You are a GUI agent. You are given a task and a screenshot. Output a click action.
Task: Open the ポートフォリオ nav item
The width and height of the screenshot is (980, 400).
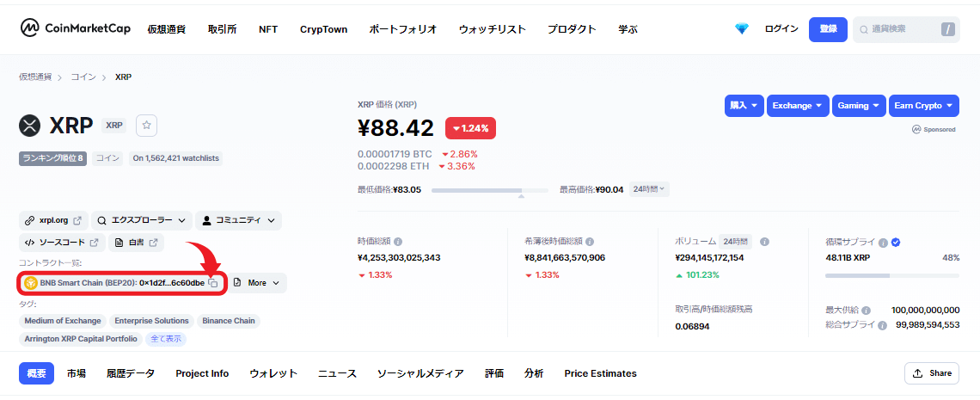click(402, 29)
